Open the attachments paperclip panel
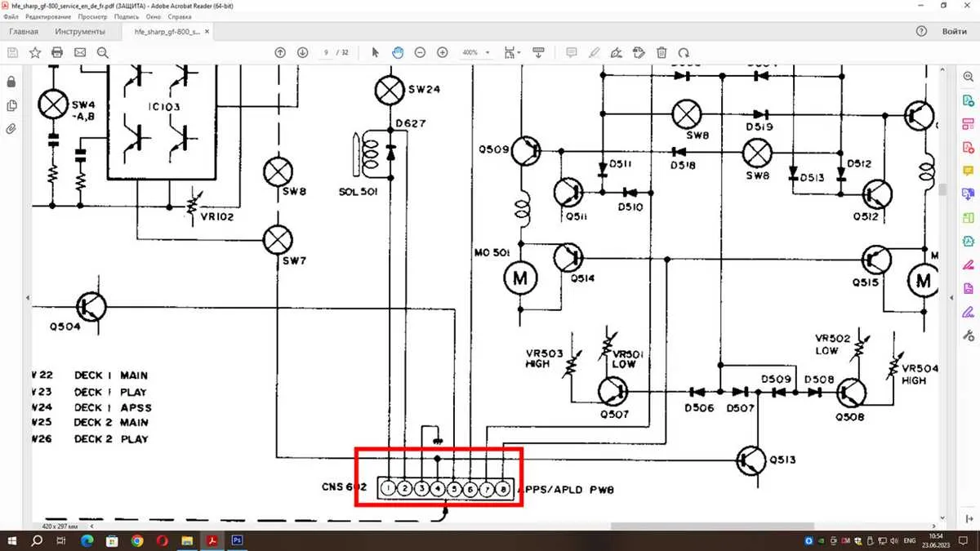Screen dimensions: 980x551 point(11,128)
